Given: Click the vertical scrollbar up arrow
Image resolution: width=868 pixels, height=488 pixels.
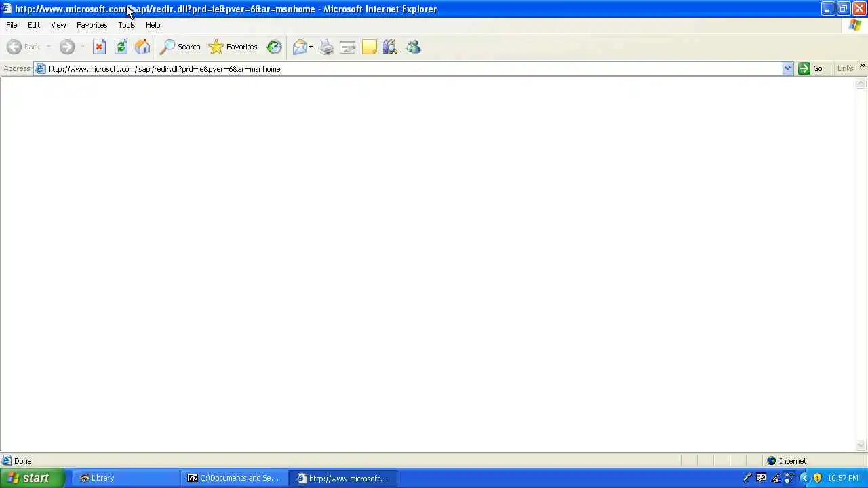Looking at the screenshot, I should (861, 84).
